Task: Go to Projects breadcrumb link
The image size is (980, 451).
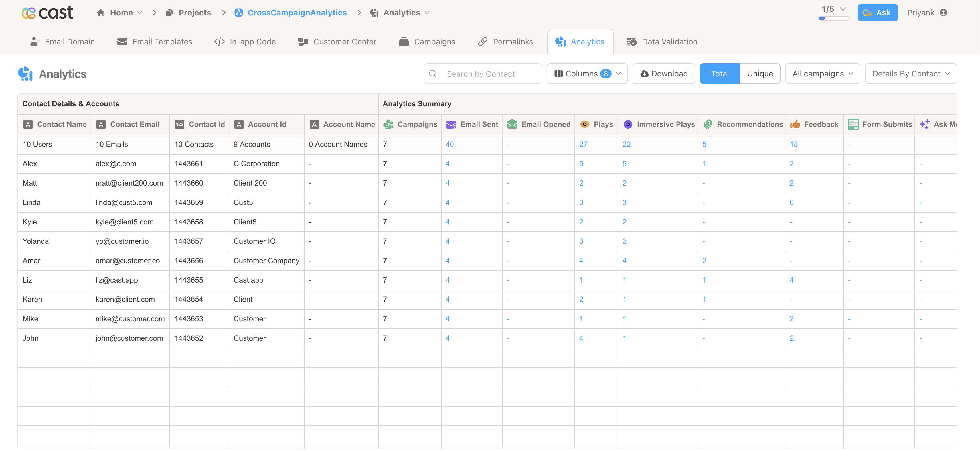Action: [195, 13]
